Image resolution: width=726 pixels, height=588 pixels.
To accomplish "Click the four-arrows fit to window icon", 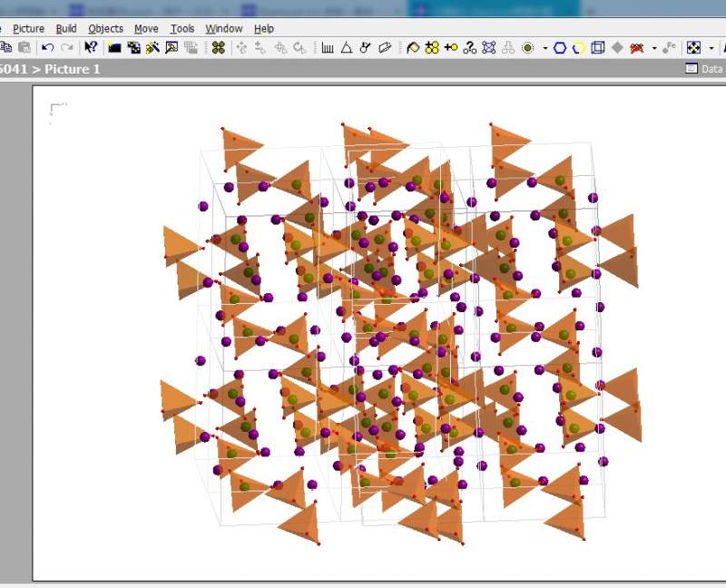I will [693, 48].
